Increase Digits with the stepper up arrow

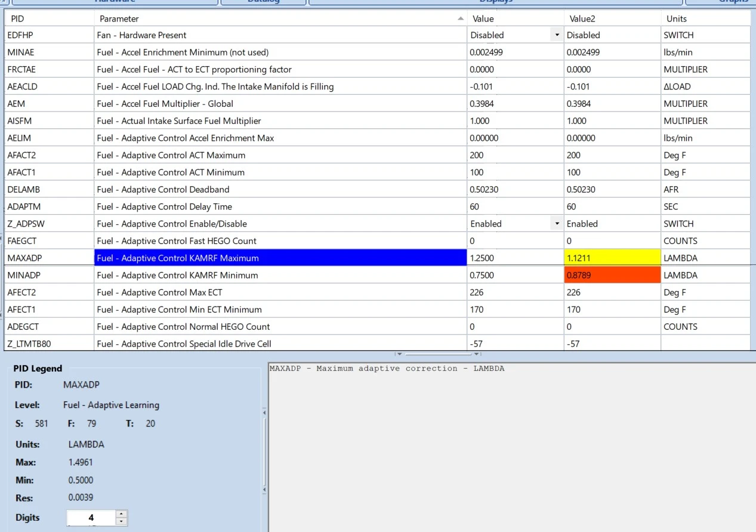coord(121,514)
